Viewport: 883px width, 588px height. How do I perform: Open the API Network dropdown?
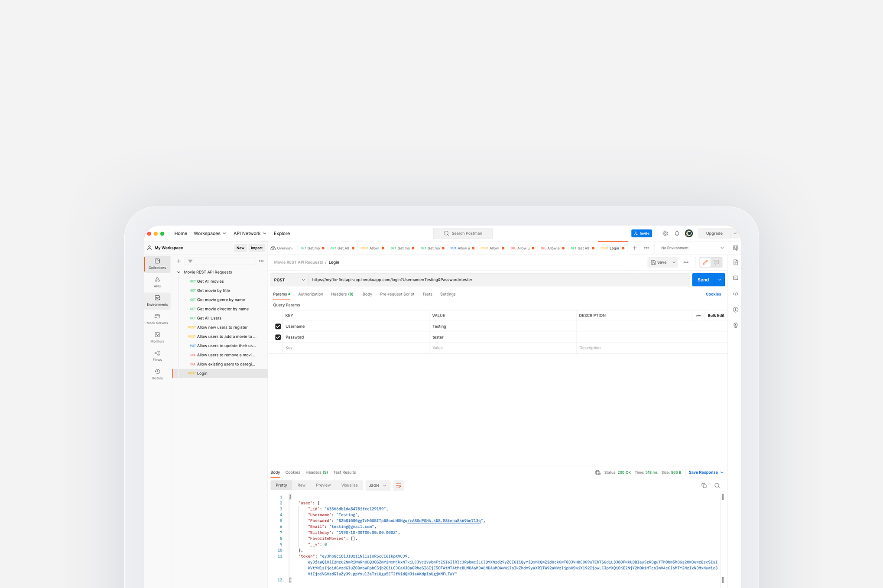pyautogui.click(x=250, y=233)
